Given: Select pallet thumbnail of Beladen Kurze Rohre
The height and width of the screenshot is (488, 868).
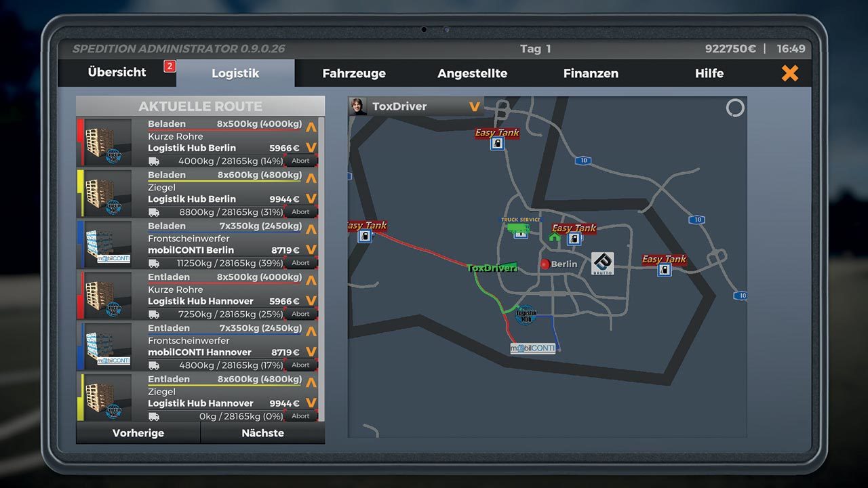Looking at the screenshot, I should click(107, 142).
